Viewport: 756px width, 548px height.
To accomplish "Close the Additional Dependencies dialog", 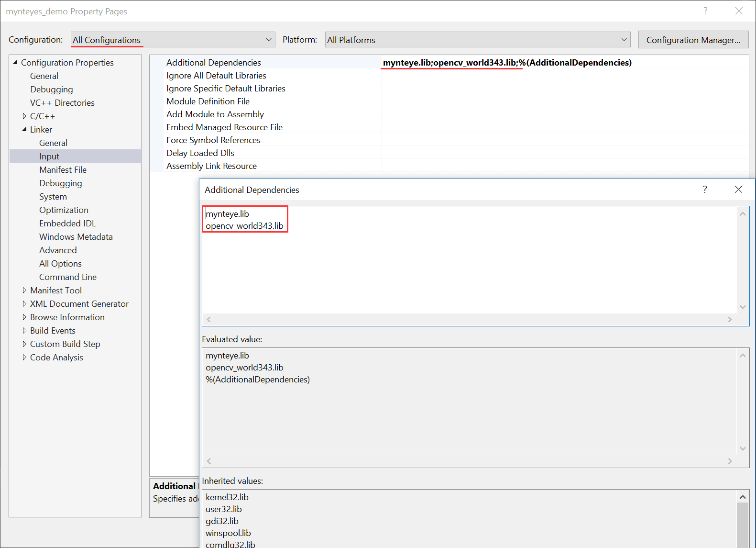I will coord(738,190).
